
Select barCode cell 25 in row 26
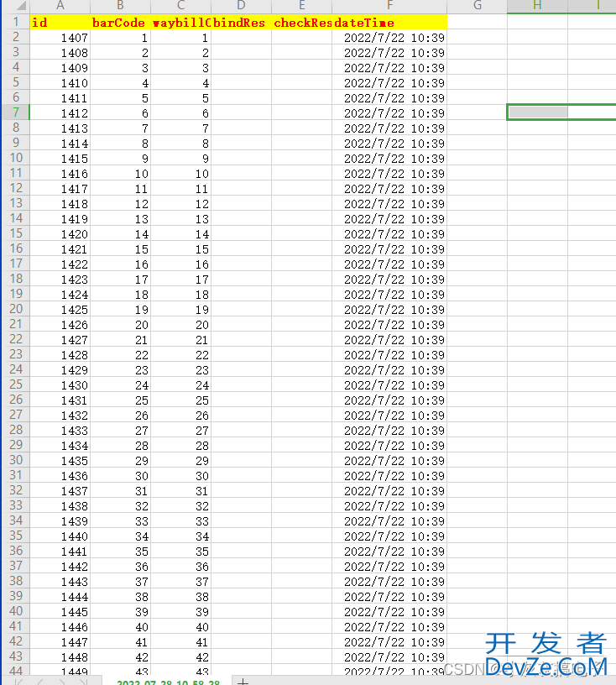pos(120,400)
